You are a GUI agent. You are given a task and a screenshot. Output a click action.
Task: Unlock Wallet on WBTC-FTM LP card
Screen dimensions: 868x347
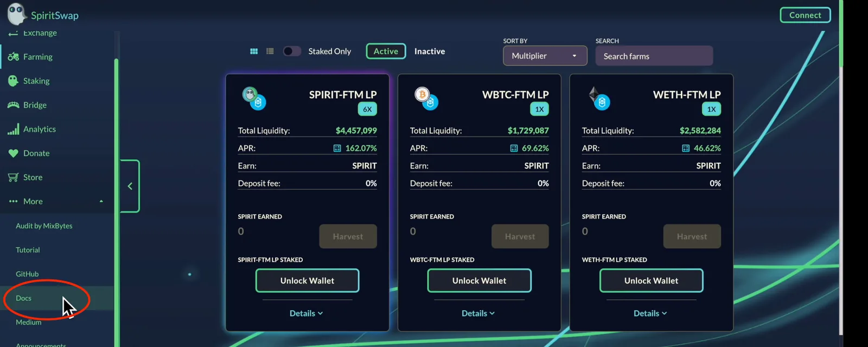pyautogui.click(x=479, y=280)
